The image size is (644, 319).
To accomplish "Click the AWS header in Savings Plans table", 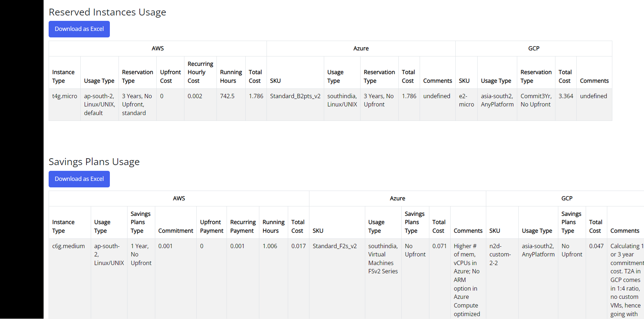I will click(x=179, y=199).
